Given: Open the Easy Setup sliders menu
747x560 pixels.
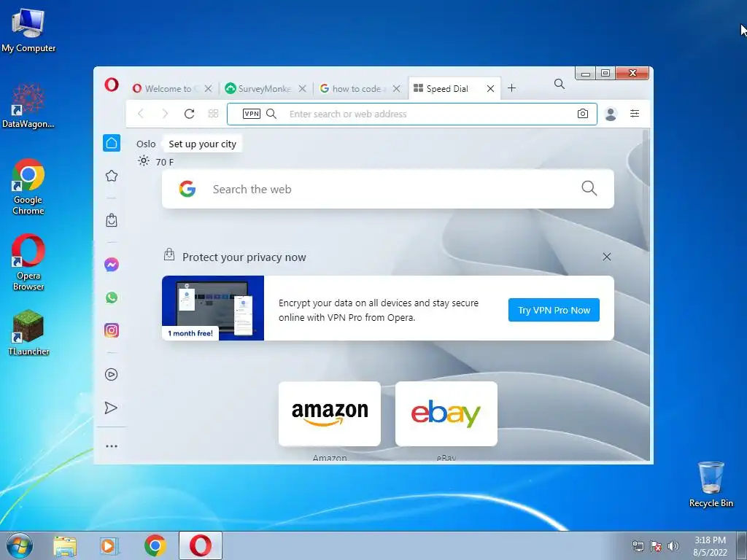Looking at the screenshot, I should pos(635,113).
